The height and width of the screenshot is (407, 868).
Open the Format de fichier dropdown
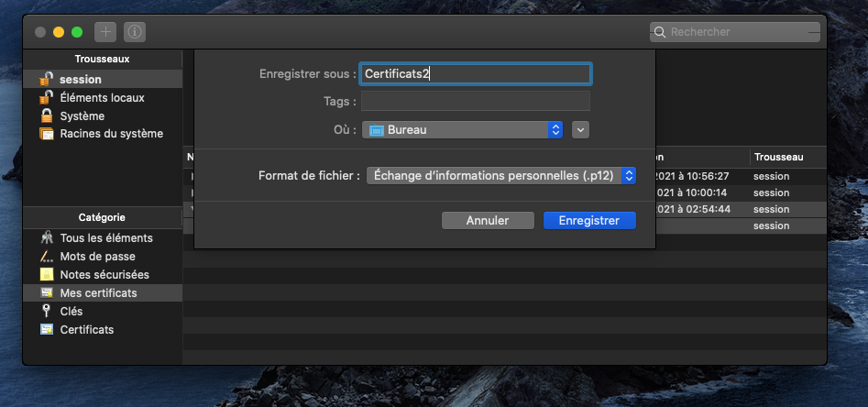coord(501,175)
